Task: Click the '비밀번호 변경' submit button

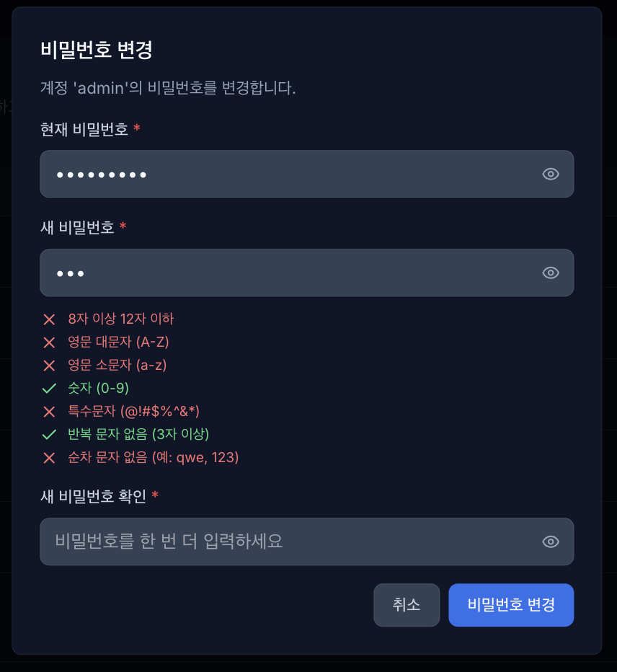Action: tap(511, 605)
